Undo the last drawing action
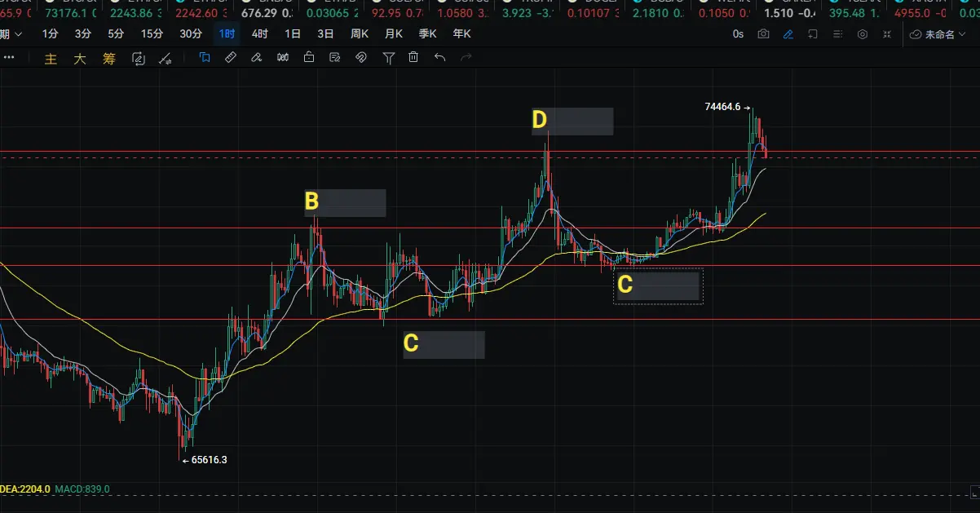 [x=439, y=57]
